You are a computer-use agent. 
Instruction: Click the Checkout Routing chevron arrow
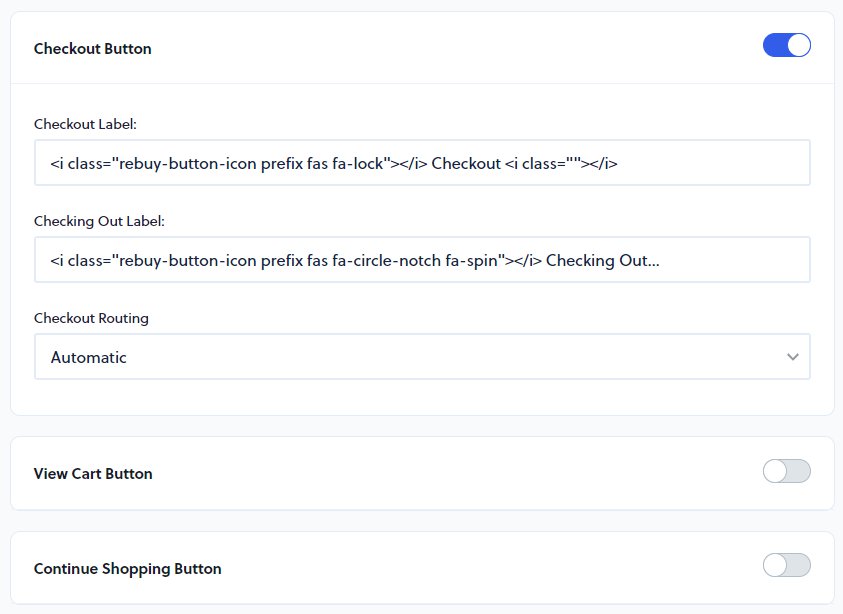pos(793,356)
